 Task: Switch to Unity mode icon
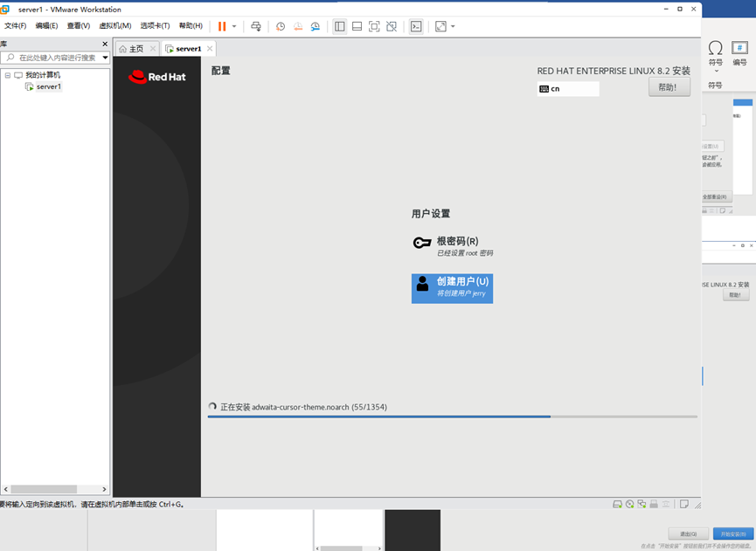(x=392, y=26)
